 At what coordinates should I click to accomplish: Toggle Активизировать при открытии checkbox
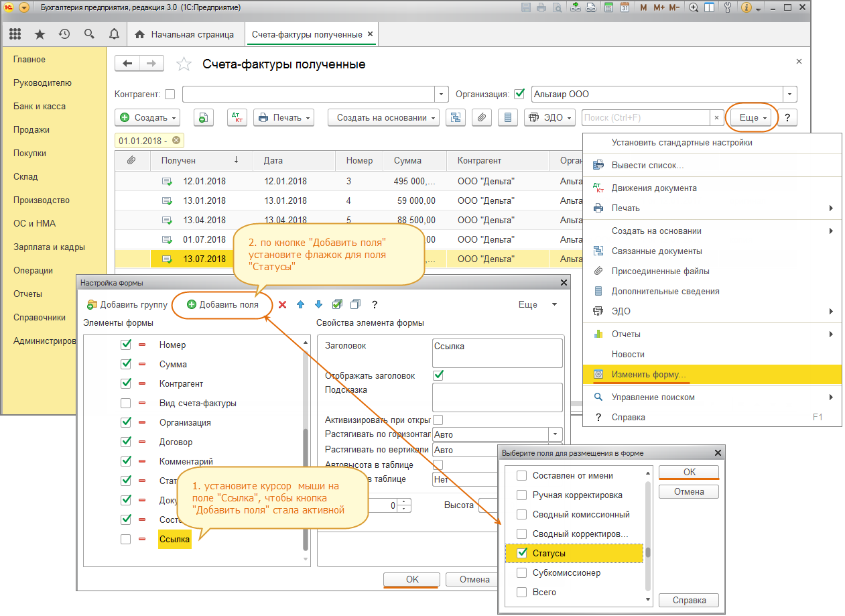pos(438,420)
